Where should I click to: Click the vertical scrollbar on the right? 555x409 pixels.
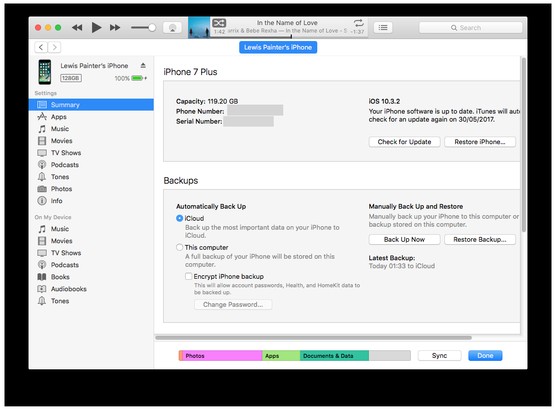point(523,145)
